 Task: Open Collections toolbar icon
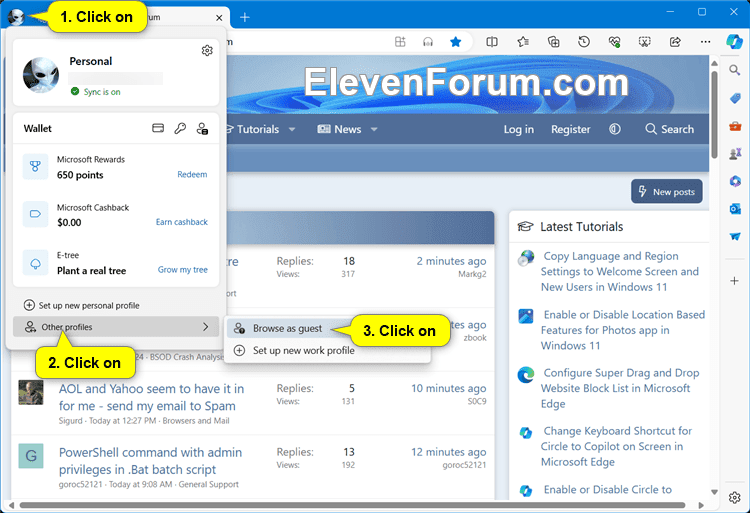point(553,42)
